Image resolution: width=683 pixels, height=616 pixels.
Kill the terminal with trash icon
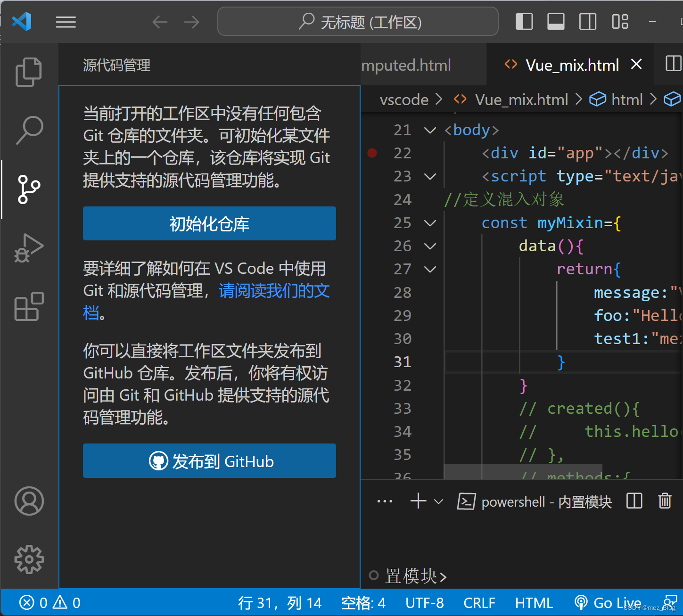pyautogui.click(x=665, y=501)
